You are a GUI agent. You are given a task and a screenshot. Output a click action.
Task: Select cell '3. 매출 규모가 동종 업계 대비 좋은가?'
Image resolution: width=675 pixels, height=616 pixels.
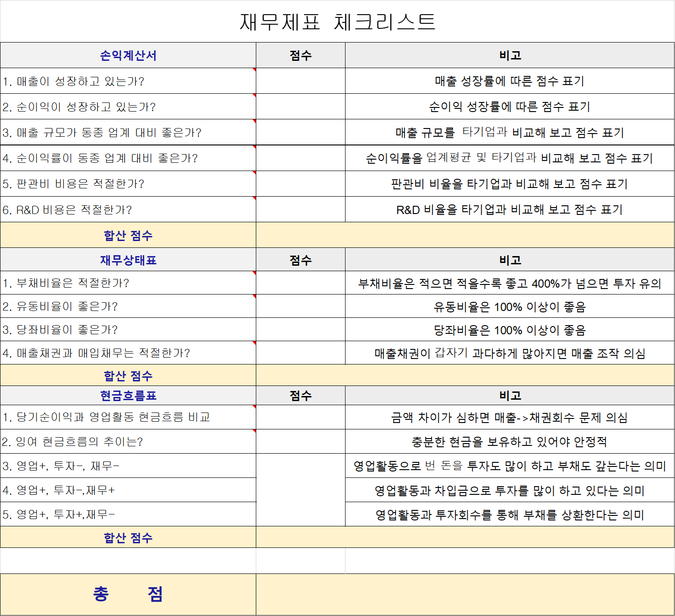pyautogui.click(x=128, y=132)
